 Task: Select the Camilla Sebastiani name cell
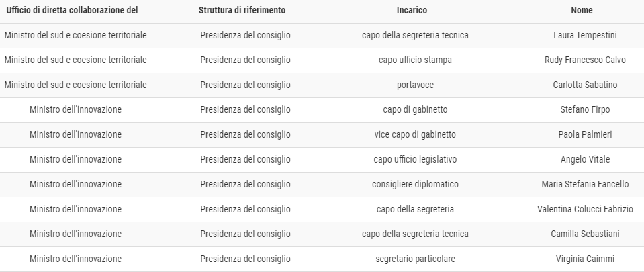click(x=585, y=234)
